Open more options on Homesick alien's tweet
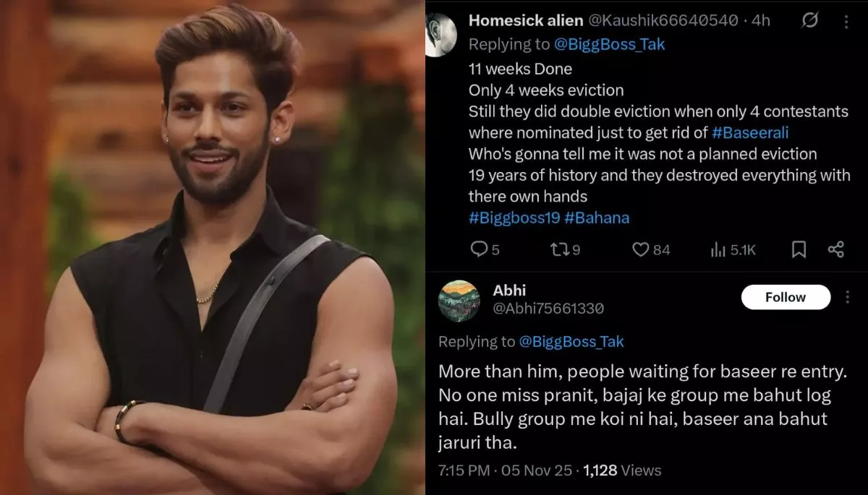This screenshot has height=495, width=868. (x=846, y=21)
